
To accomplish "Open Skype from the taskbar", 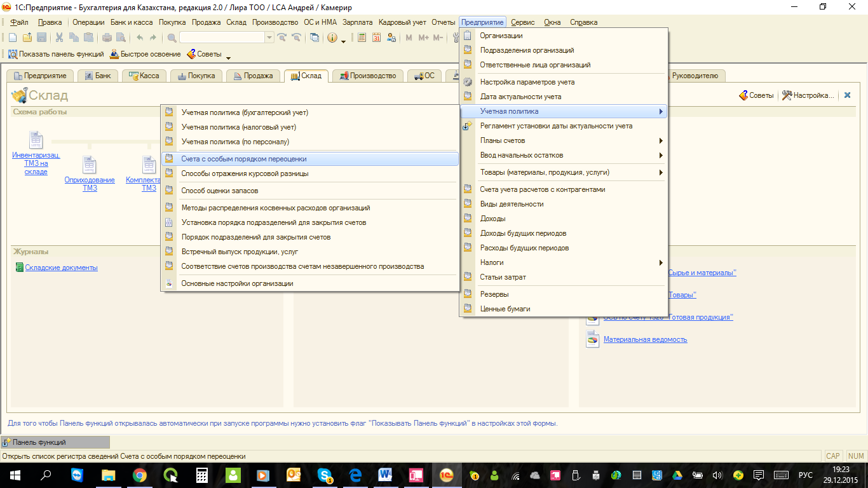I will click(x=325, y=475).
